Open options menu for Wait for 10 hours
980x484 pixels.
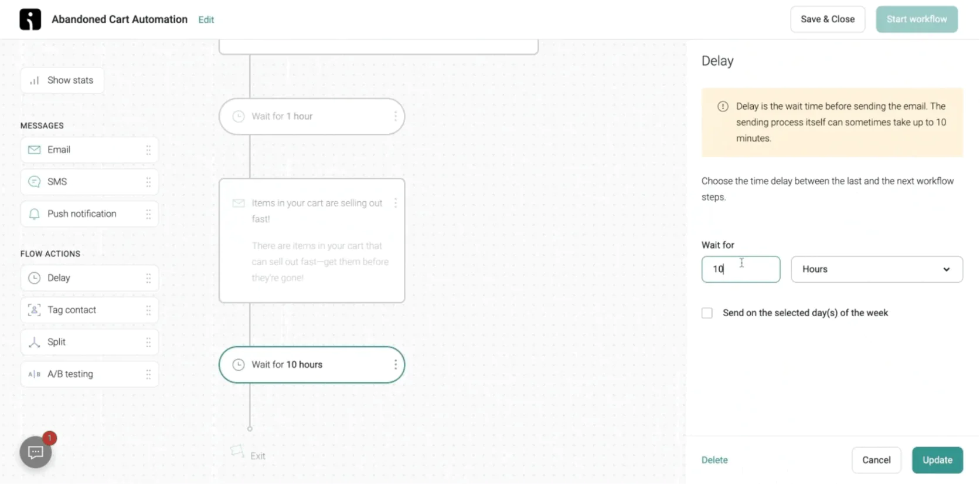coord(396,365)
